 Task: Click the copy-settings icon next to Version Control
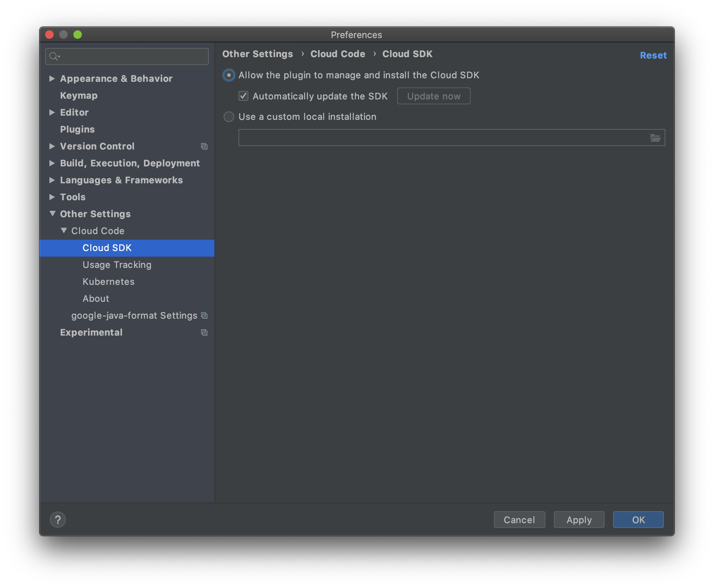(205, 146)
